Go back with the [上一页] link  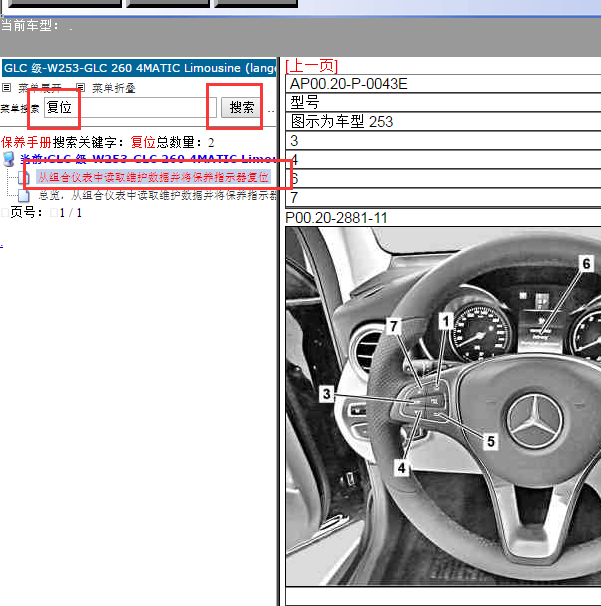(312, 66)
